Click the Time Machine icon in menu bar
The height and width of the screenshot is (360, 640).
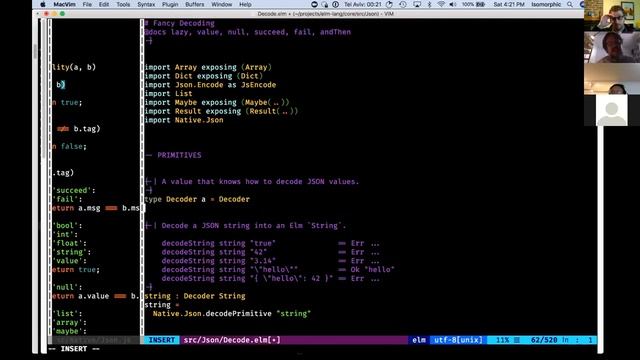tap(402, 4)
